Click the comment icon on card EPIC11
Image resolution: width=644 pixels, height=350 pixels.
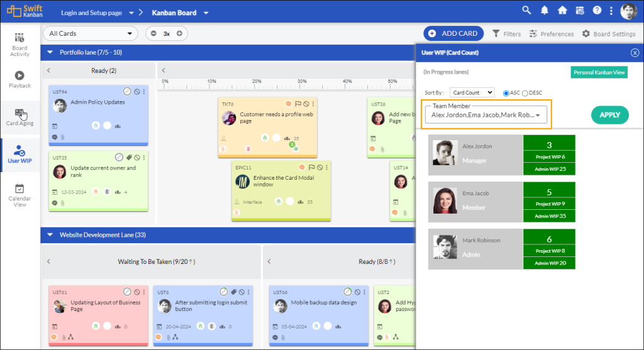coord(302,167)
